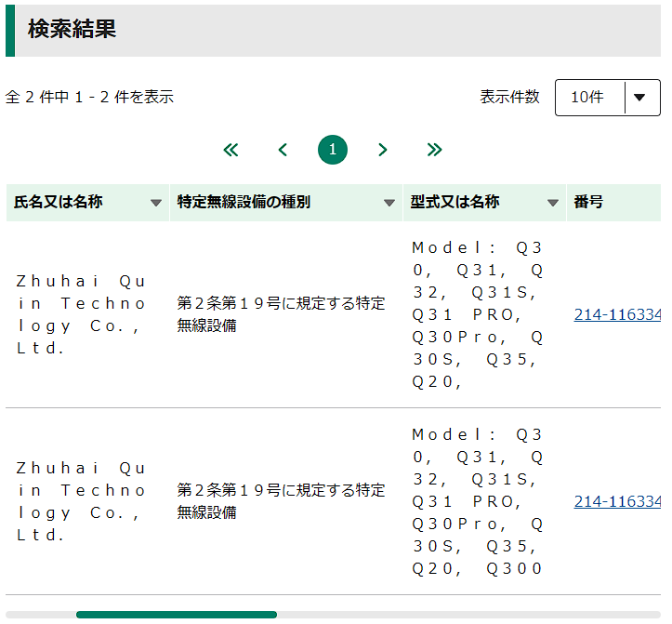Click the 検索結果 heading
The image size is (672, 624).
72,29
